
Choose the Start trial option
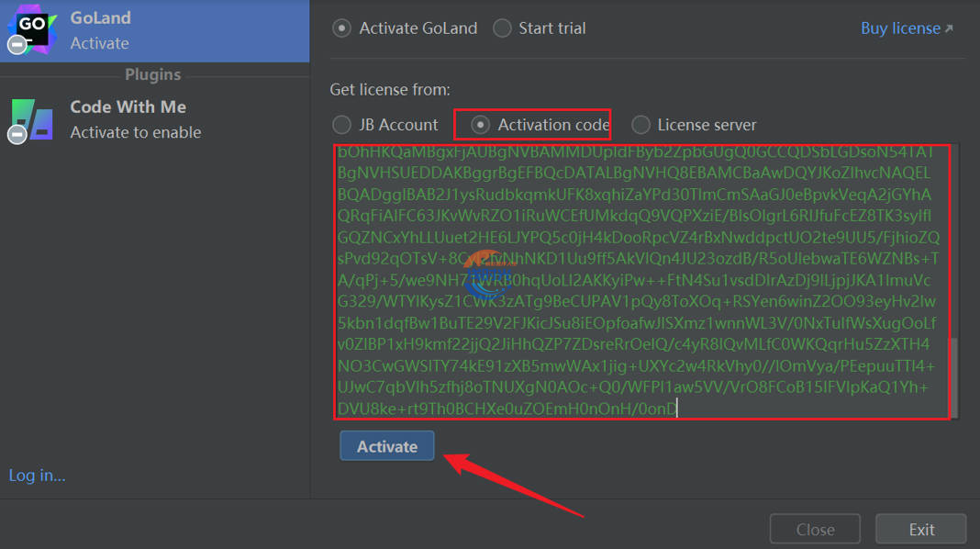502,28
